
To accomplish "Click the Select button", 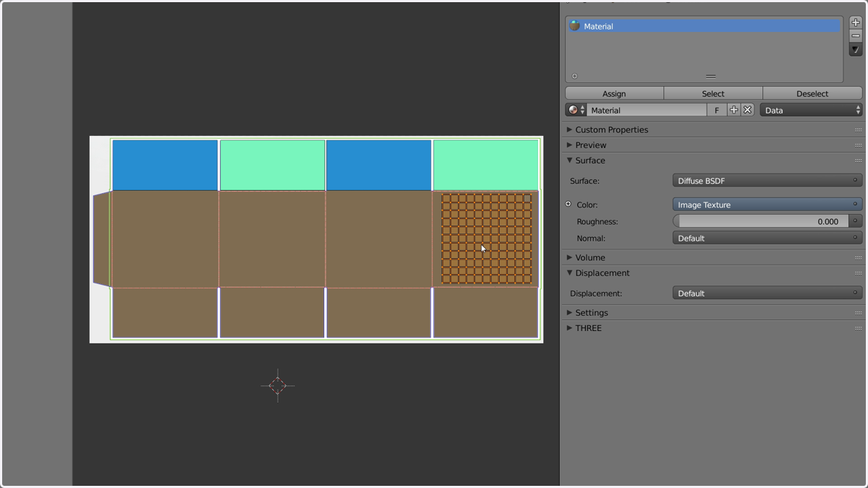I will [x=713, y=93].
